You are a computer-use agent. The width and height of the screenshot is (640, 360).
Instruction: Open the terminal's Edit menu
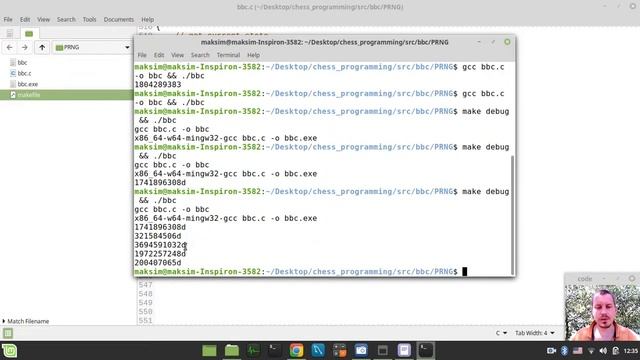pyautogui.click(x=159, y=55)
